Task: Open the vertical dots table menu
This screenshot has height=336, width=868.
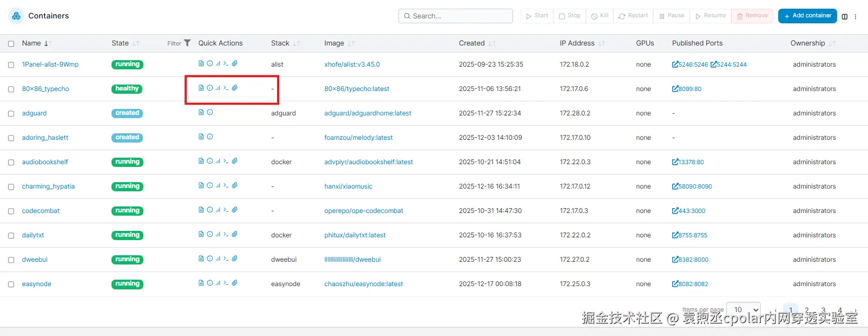Action: pyautogui.click(x=856, y=16)
